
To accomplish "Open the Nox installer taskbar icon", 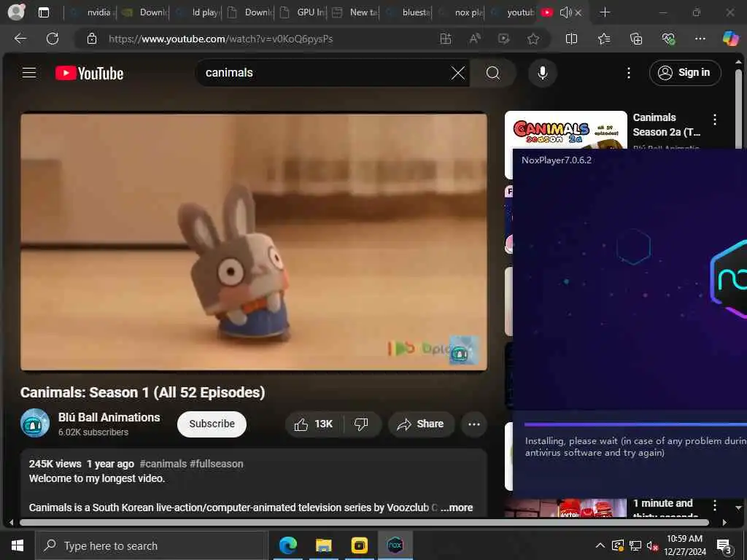I will tap(395, 545).
